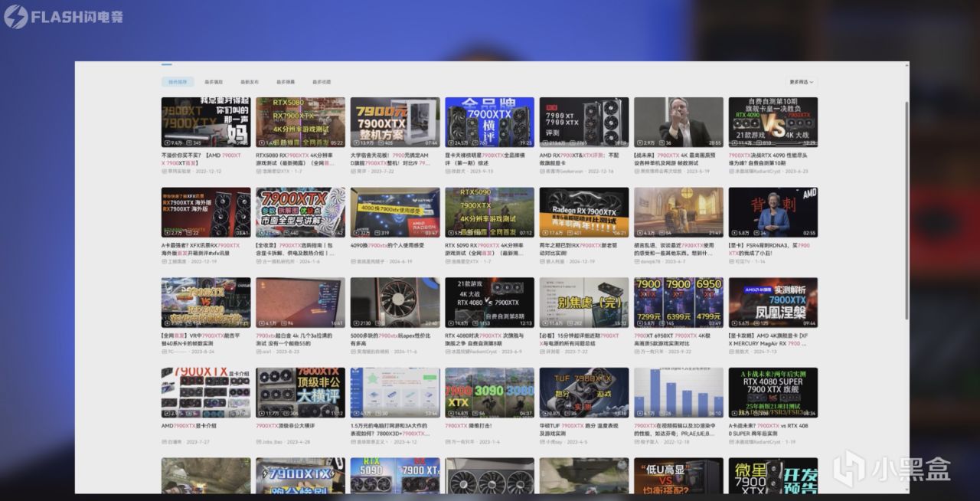
Task: Open the 7900XTX 3090 3080 comparison thumbnail
Action: click(x=489, y=393)
